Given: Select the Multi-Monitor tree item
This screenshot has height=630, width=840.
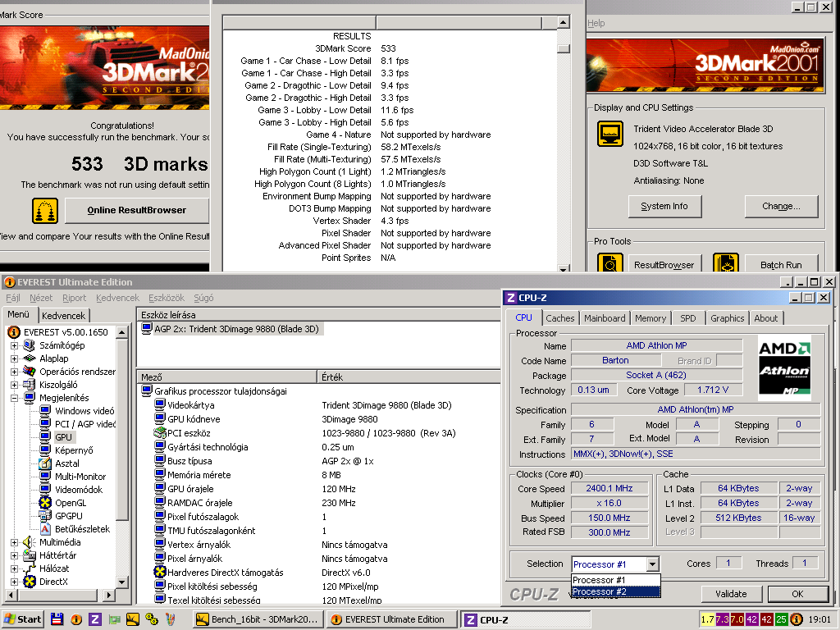Looking at the screenshot, I should pos(80,477).
